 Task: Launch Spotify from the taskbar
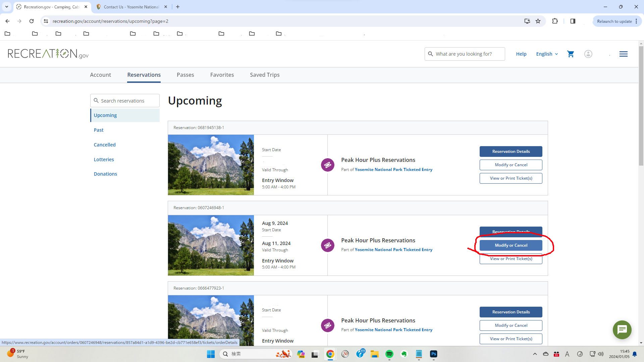[389, 354]
